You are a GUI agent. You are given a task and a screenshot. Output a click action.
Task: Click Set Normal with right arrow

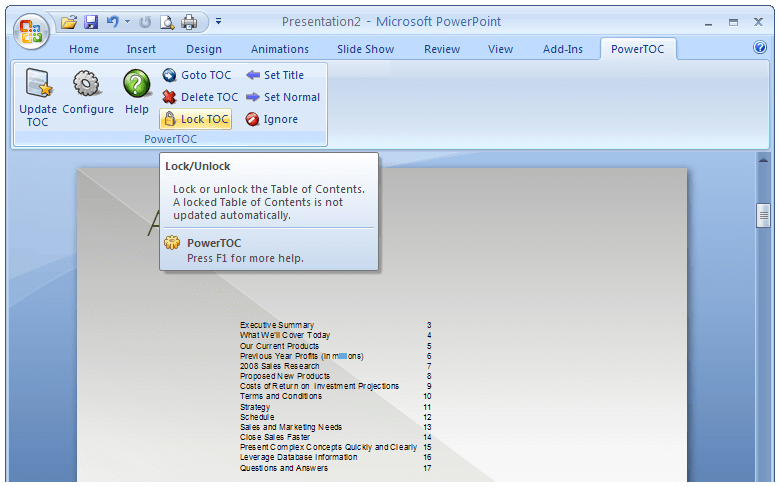[x=283, y=97]
